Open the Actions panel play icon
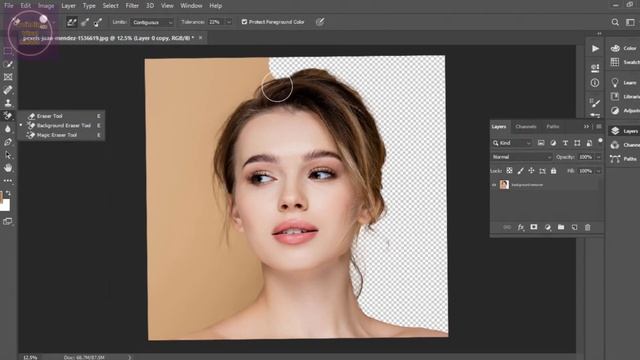 595,49
